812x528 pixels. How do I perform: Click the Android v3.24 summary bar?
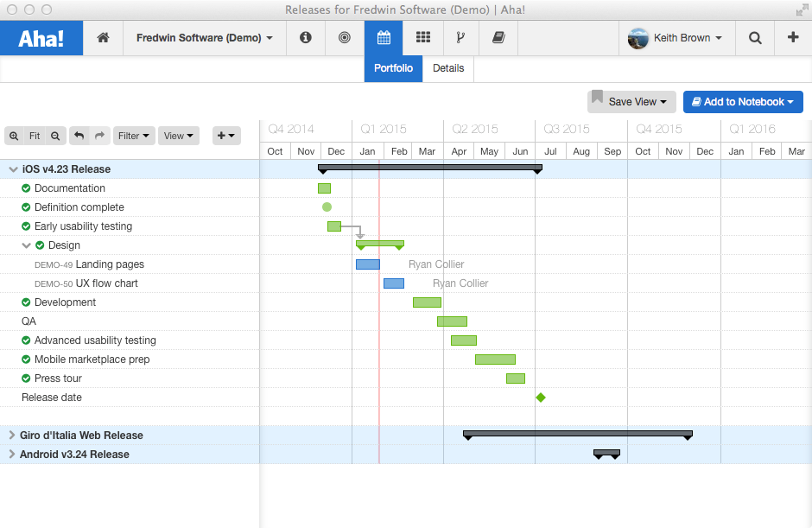click(606, 454)
